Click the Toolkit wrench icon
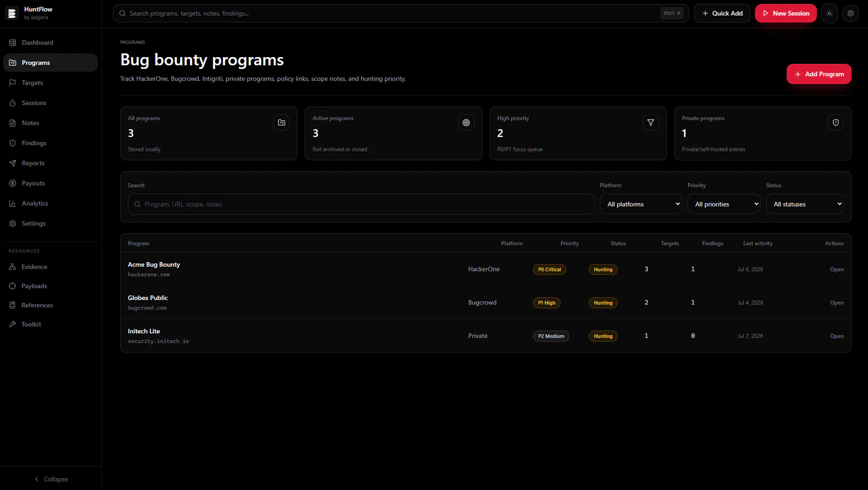The height and width of the screenshot is (490, 868). click(12, 324)
